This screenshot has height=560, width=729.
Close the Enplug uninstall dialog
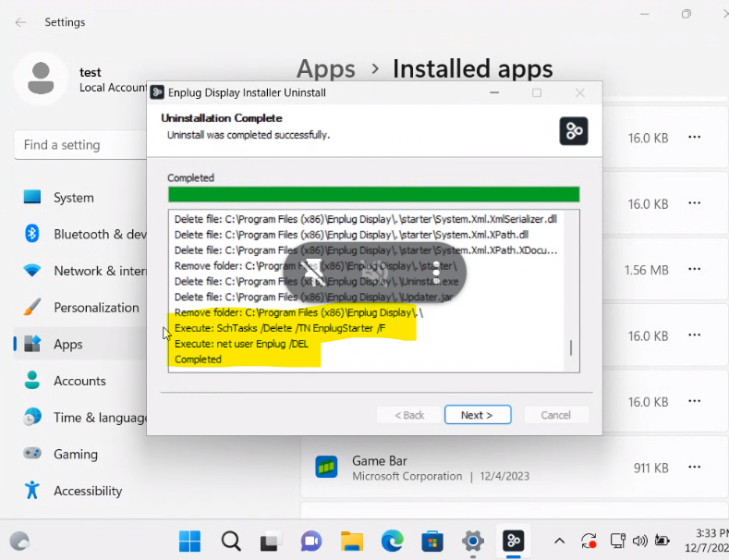[579, 93]
